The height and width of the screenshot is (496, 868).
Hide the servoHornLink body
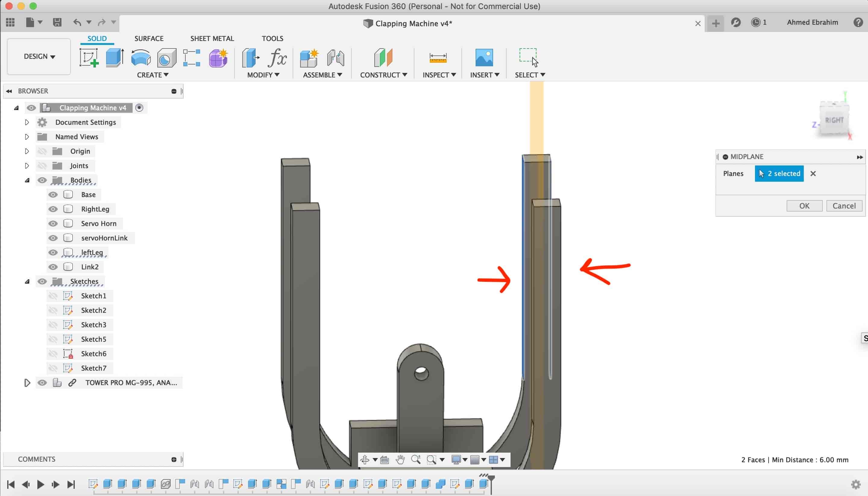(x=53, y=238)
